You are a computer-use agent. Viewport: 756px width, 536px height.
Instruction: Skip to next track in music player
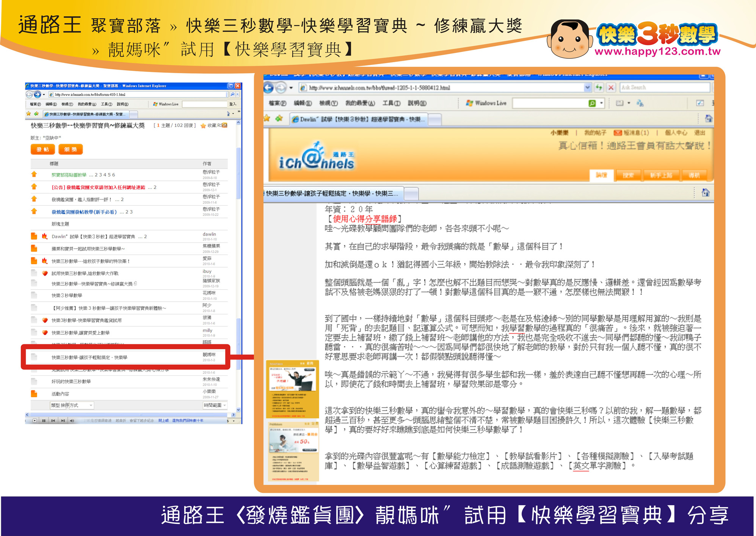click(x=63, y=421)
